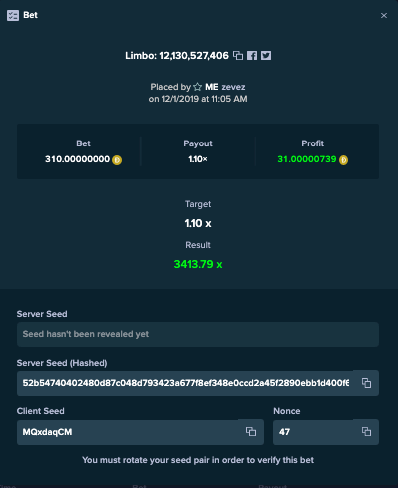The height and width of the screenshot is (488, 398).
Task: Click the rotate seed pair notice
Action: [198, 460]
